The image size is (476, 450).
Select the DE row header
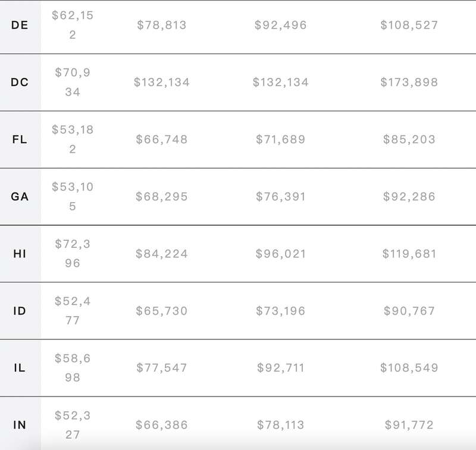(20, 25)
